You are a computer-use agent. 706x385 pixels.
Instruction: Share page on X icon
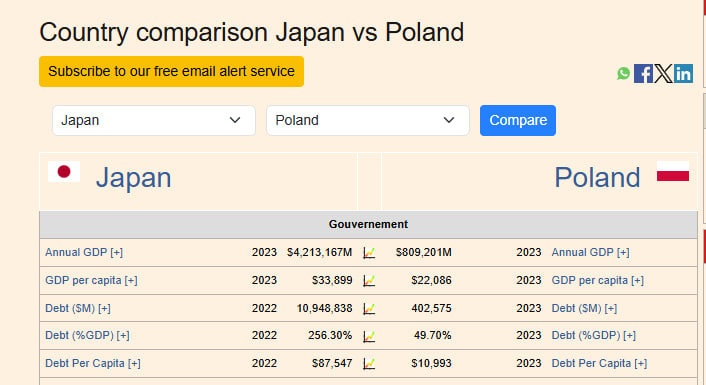[663, 73]
